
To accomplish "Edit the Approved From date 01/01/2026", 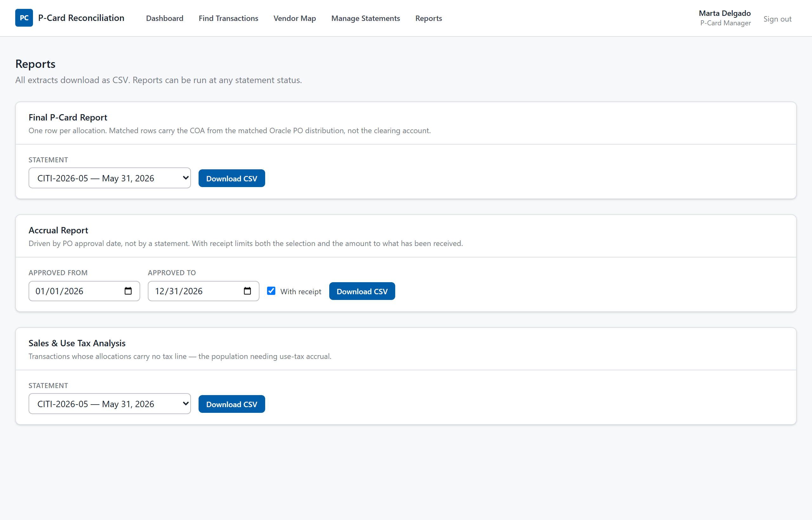I will point(84,291).
